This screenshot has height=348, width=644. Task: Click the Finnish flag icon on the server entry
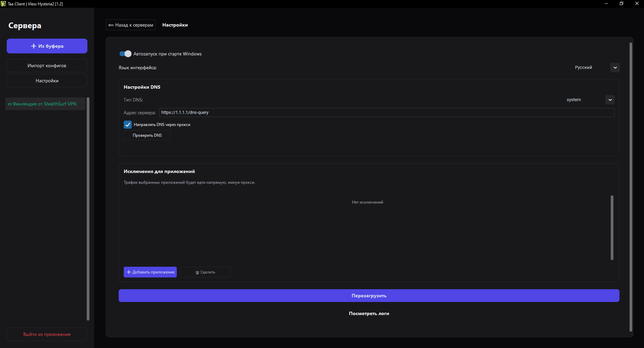click(9, 104)
